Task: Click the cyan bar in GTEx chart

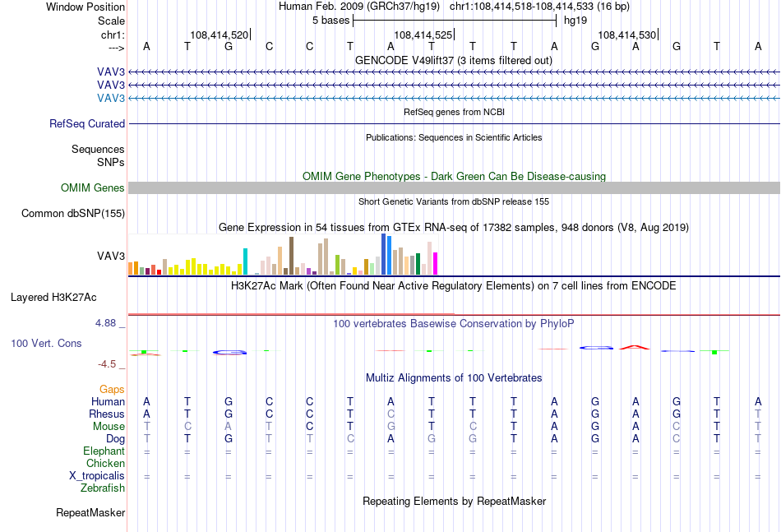Action: (x=245, y=261)
